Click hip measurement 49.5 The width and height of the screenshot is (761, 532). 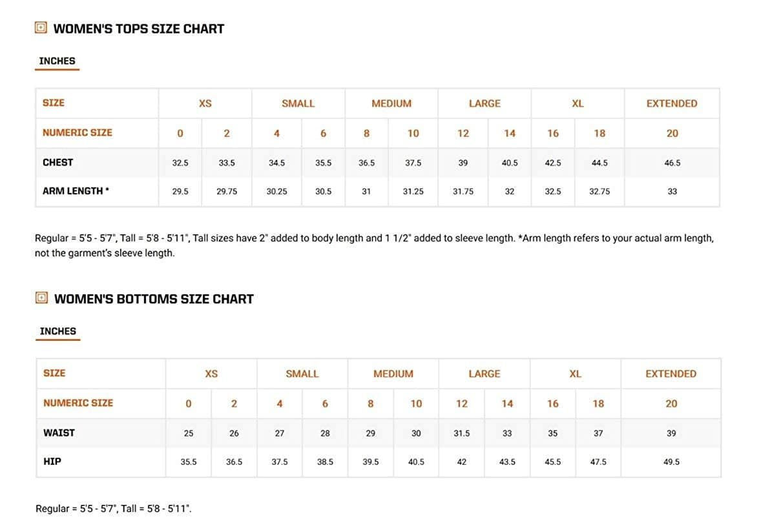(x=671, y=462)
